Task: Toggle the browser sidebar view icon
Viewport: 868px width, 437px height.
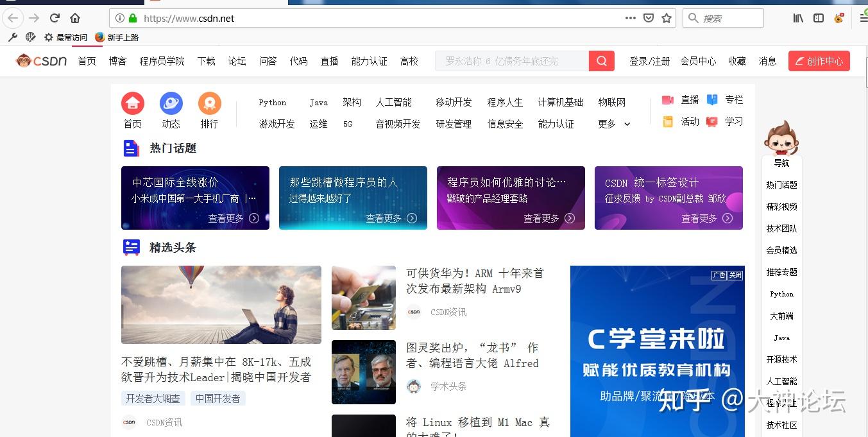Action: pyautogui.click(x=819, y=18)
